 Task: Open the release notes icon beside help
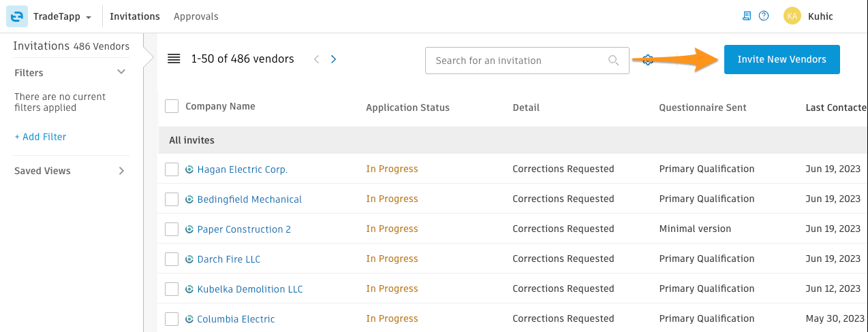747,16
